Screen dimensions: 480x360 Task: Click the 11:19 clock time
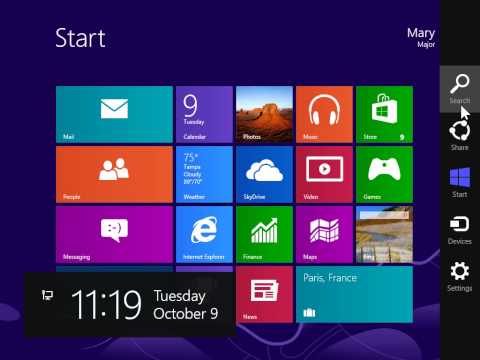point(106,304)
